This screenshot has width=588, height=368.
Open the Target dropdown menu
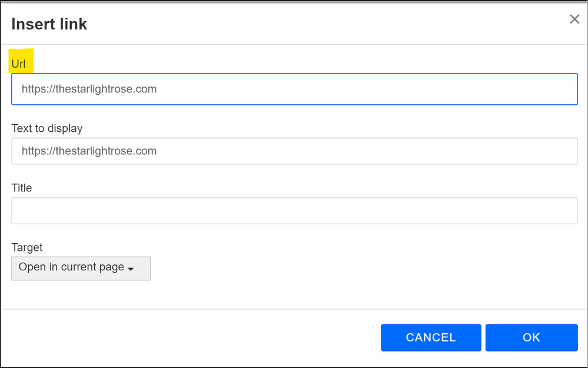[x=81, y=268]
